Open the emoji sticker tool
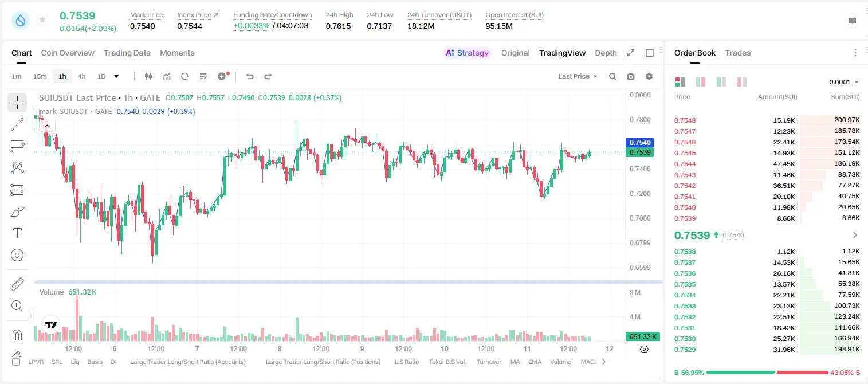Screen dimensions: 868x384 (x=17, y=255)
